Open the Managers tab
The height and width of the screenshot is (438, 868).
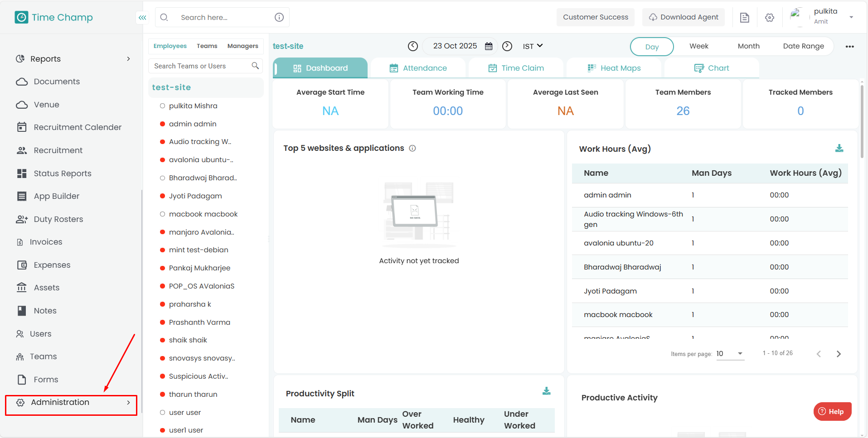coord(242,46)
